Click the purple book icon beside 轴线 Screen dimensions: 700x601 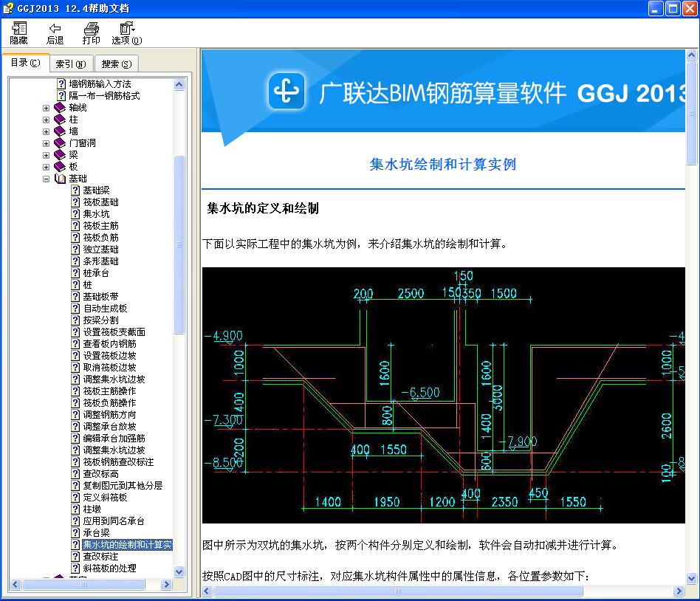tap(60, 108)
